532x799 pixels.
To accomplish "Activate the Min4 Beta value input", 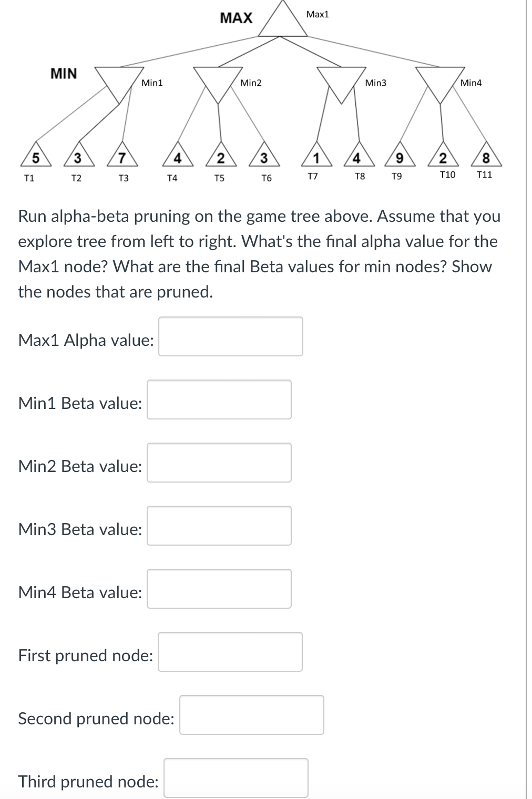I will click(x=219, y=589).
